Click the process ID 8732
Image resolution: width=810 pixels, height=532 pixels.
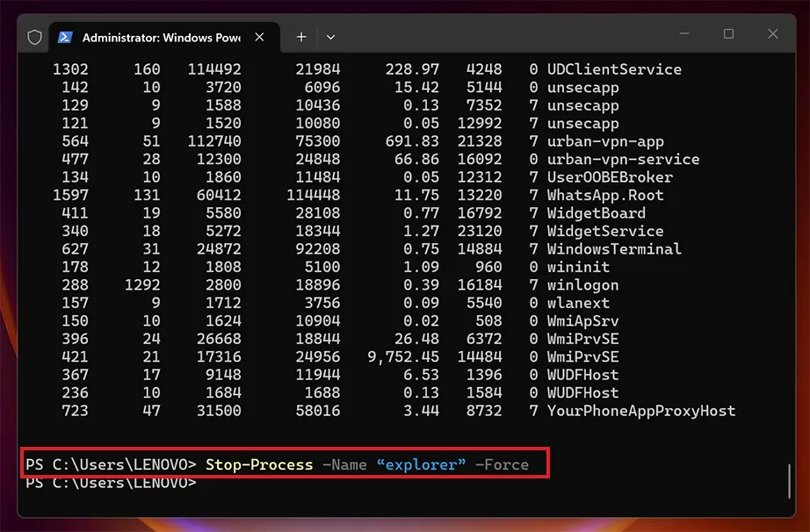coord(484,411)
